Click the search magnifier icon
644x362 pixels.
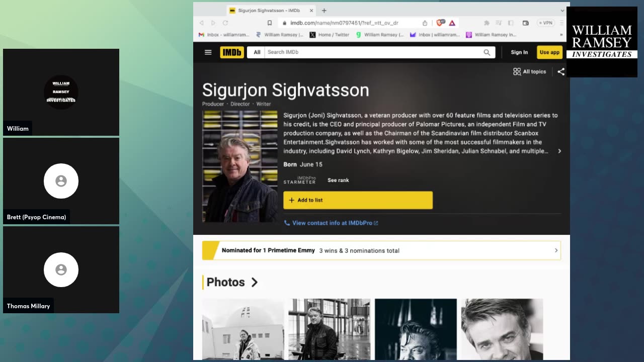[487, 52]
